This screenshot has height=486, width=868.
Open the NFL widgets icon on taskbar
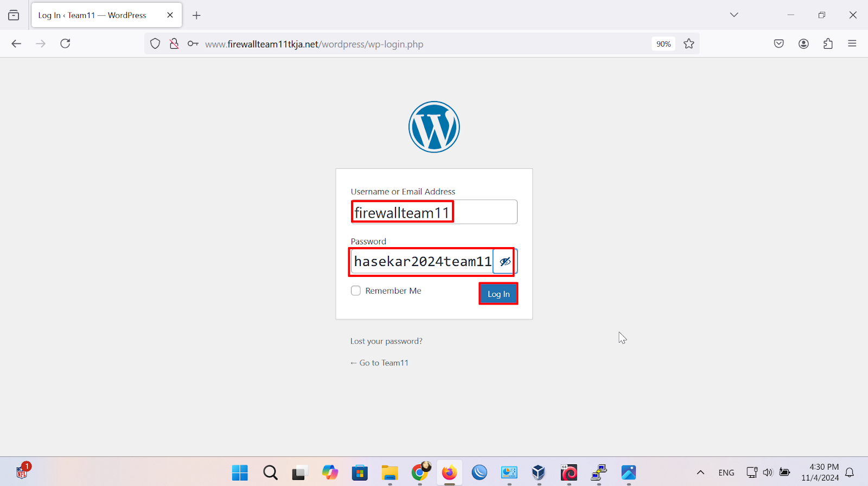(x=22, y=471)
